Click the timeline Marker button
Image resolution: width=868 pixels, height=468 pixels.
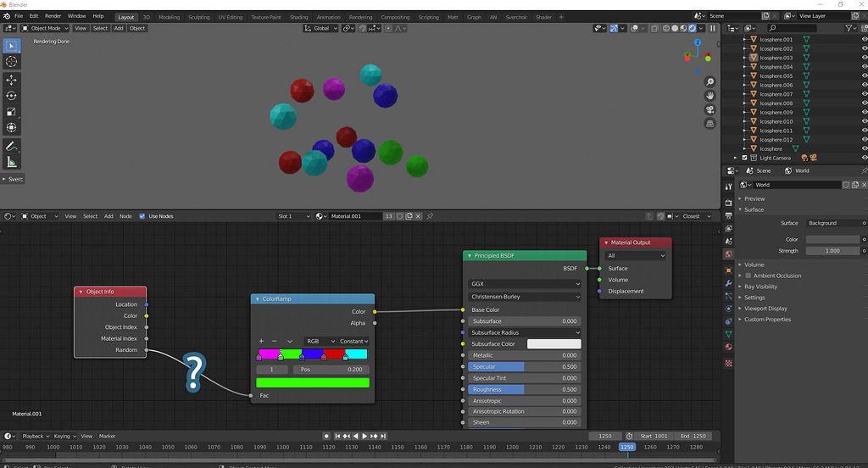tap(107, 436)
